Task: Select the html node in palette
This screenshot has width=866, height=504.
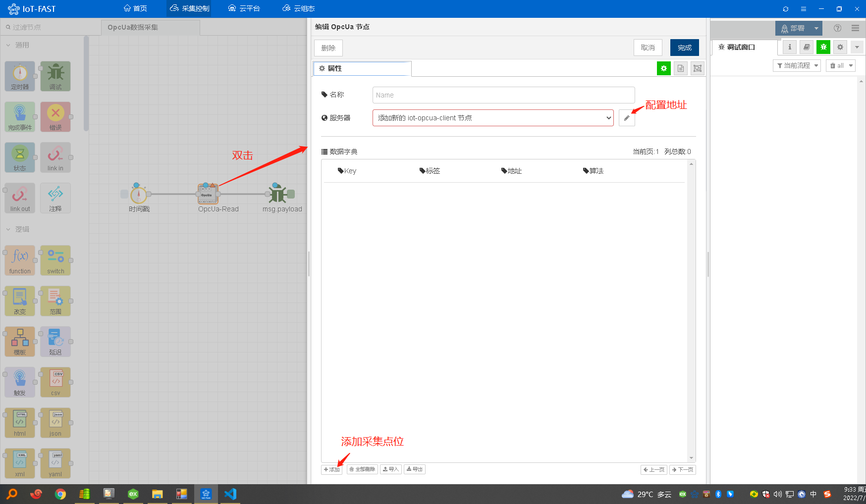Action: (20, 423)
